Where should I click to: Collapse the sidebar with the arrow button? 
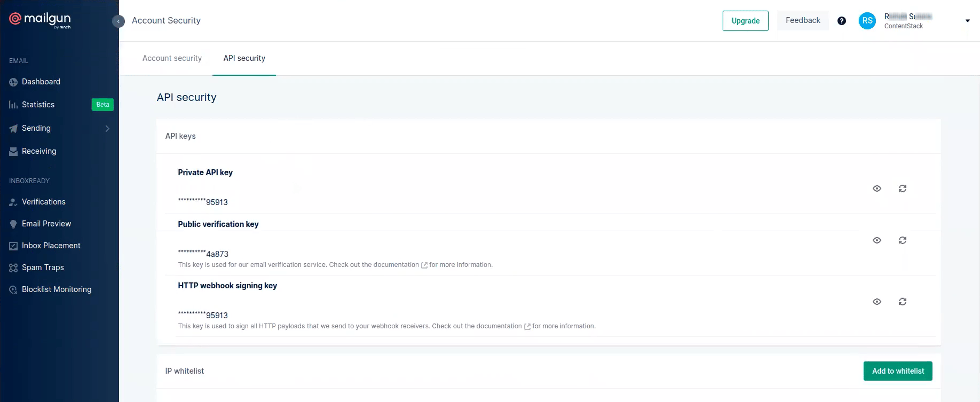coord(118,21)
